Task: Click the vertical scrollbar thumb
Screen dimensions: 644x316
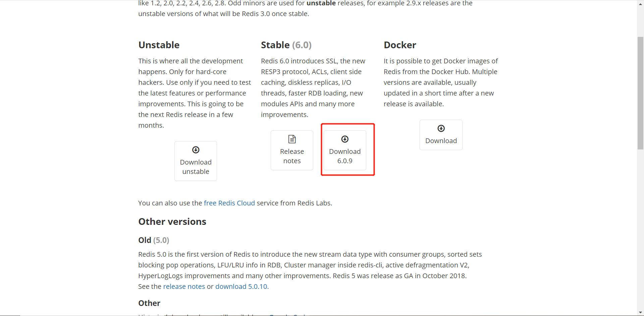Action: pos(640,93)
